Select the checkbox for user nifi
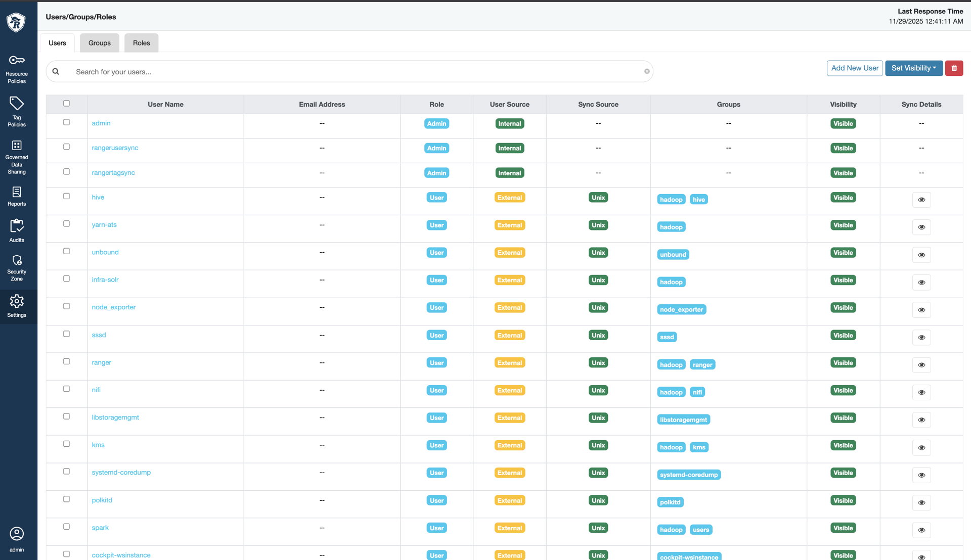The height and width of the screenshot is (560, 971). (x=66, y=389)
